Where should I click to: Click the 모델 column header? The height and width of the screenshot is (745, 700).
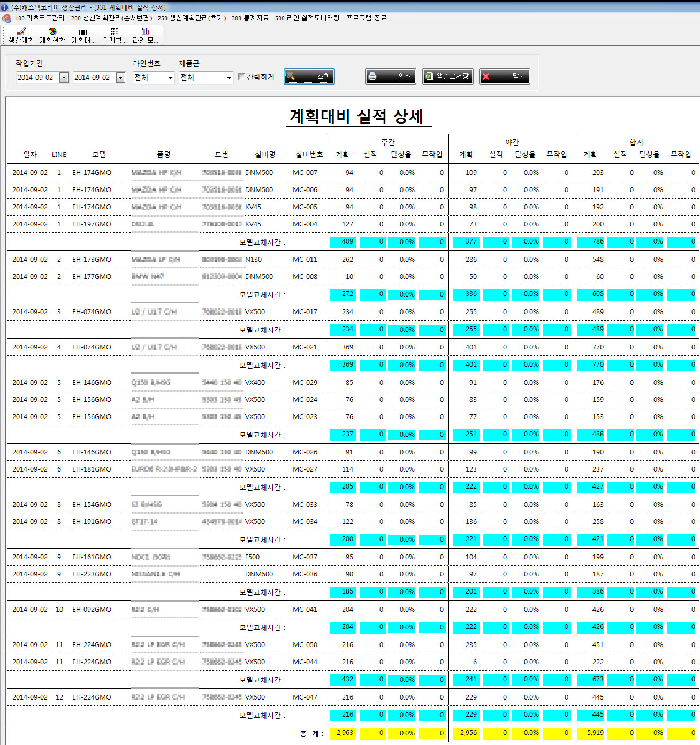click(x=99, y=154)
